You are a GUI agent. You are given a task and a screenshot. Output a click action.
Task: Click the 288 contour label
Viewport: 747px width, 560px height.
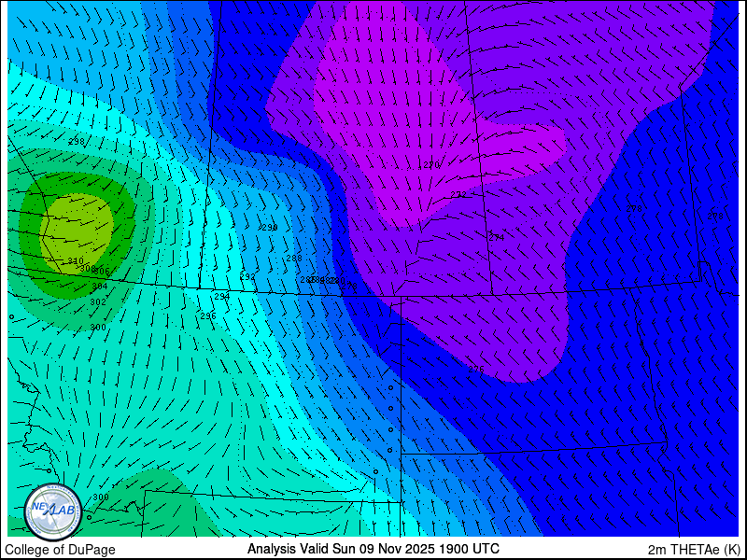coord(294,259)
